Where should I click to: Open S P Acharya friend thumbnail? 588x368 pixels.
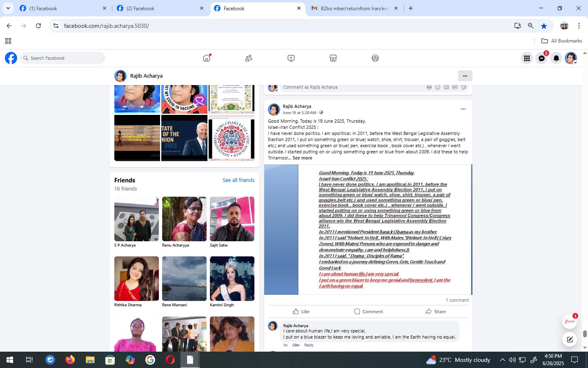click(136, 219)
